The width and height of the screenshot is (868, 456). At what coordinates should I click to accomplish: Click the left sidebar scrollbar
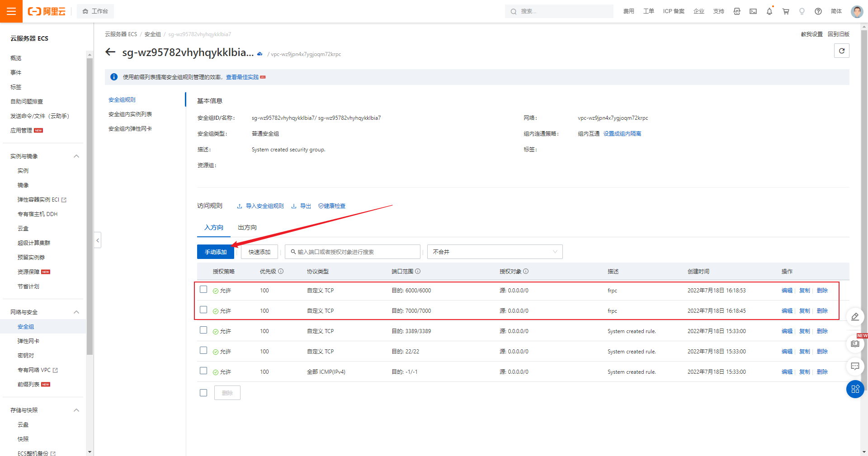point(90,206)
